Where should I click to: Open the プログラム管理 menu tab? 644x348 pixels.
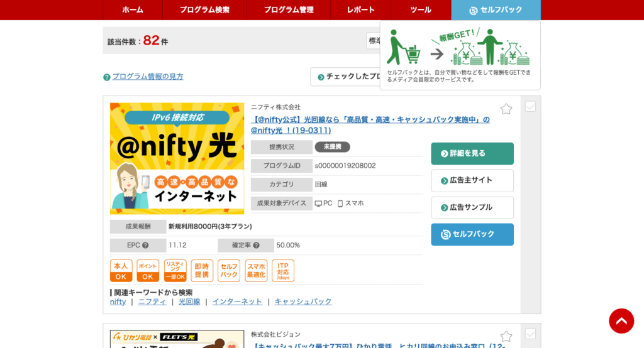coord(289,10)
